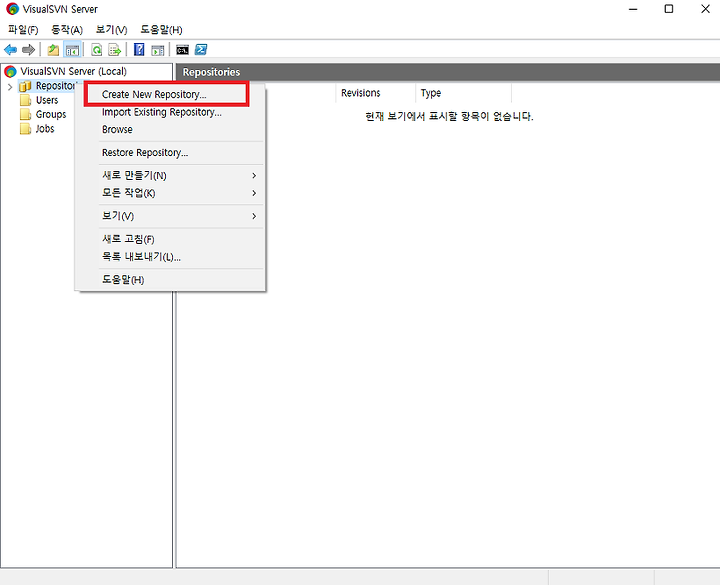Expand the 보기(V) context submenu arrow
Viewport: 720px width, 585px height.
(x=254, y=216)
